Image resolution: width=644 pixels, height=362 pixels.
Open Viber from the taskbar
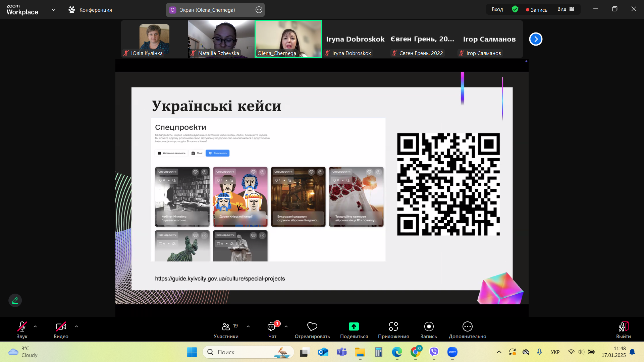[x=434, y=352]
